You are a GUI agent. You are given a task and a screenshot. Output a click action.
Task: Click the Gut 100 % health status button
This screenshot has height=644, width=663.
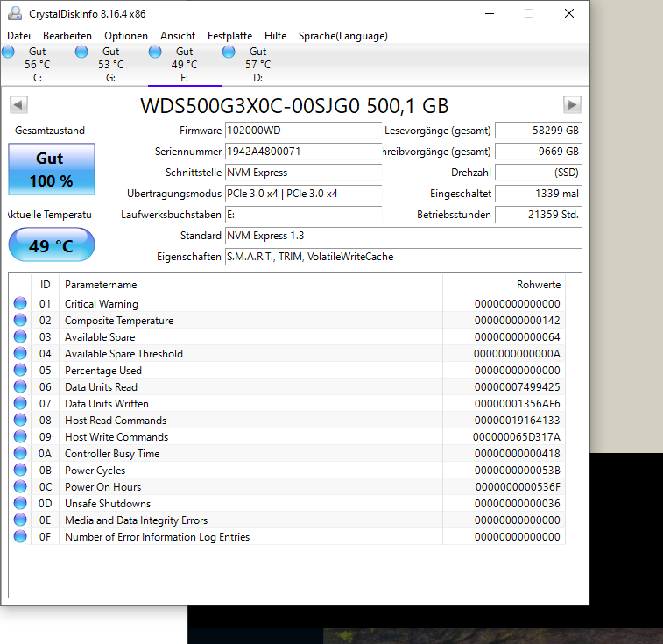coord(52,169)
